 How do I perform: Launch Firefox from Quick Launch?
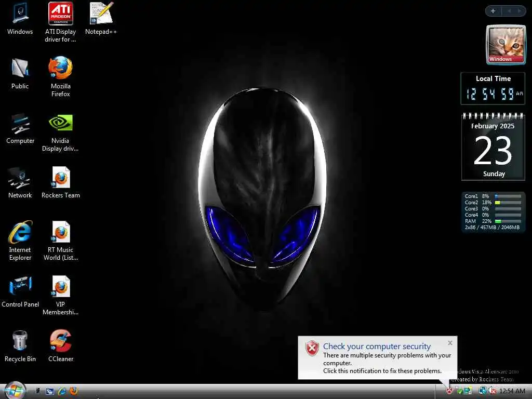click(74, 391)
